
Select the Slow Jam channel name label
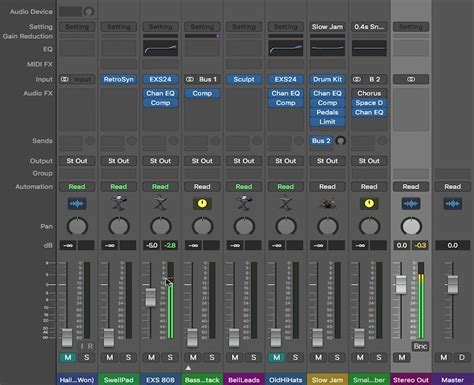tap(327, 380)
